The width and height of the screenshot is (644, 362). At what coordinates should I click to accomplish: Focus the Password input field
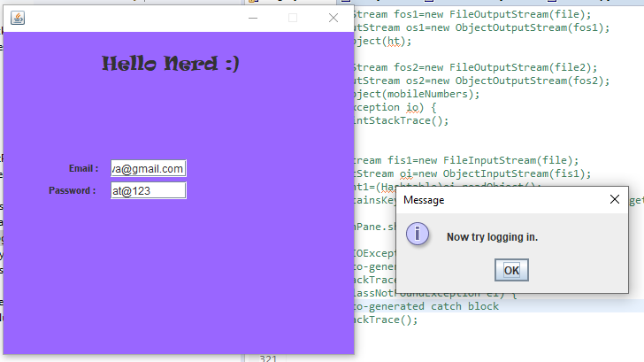point(149,190)
